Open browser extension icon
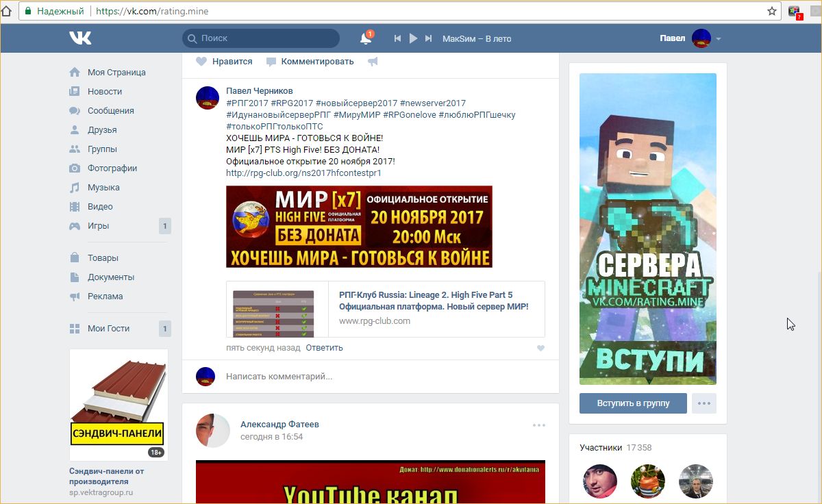The height and width of the screenshot is (504, 822). coord(795,11)
